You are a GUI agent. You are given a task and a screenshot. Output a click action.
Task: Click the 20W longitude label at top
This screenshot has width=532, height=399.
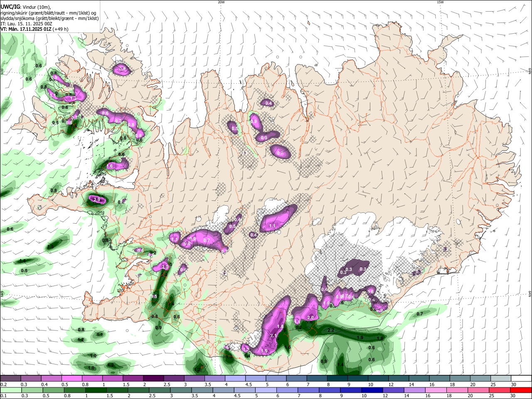point(221,2)
